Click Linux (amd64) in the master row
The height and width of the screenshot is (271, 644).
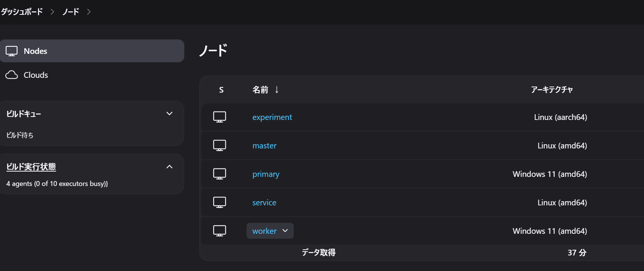(x=562, y=146)
